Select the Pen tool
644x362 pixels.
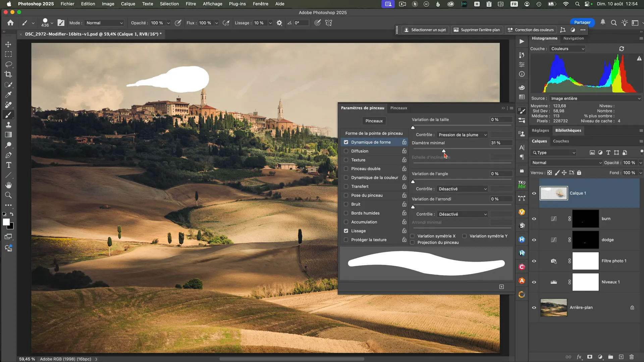pos(8,155)
